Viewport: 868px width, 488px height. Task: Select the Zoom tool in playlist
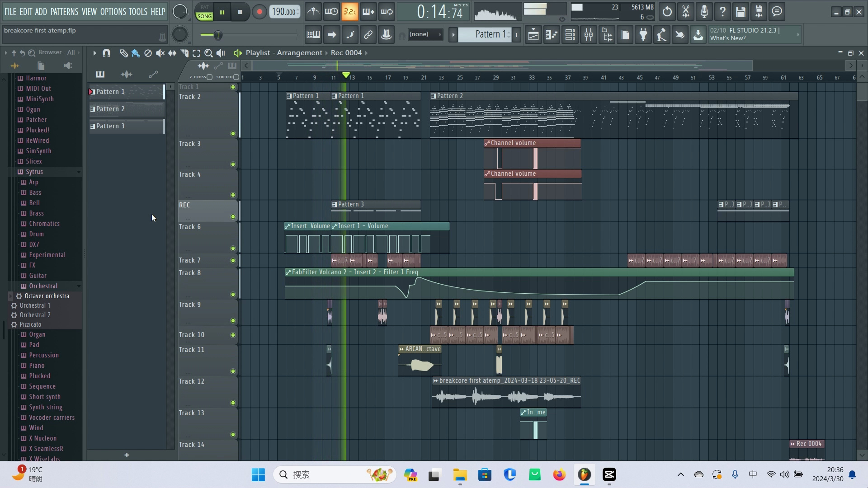pyautogui.click(x=208, y=53)
